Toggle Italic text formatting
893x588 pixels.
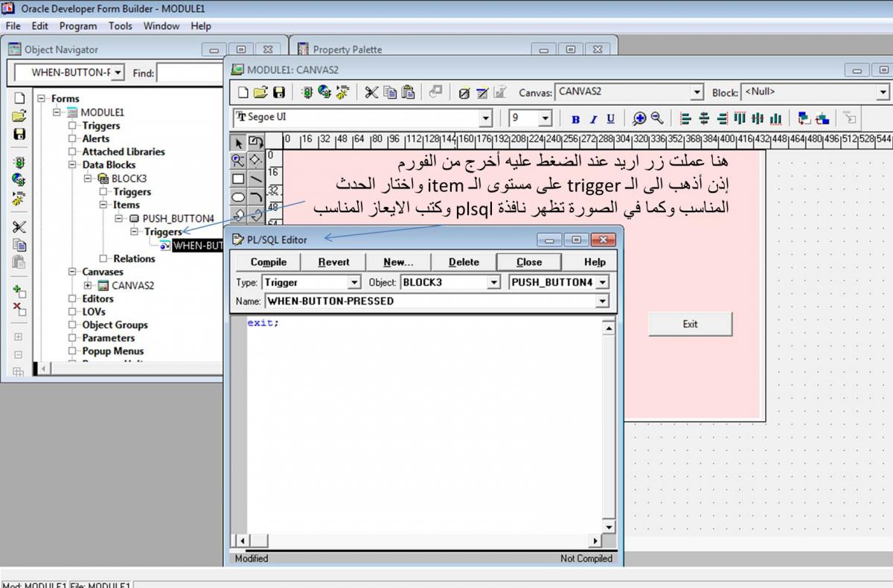tap(593, 119)
